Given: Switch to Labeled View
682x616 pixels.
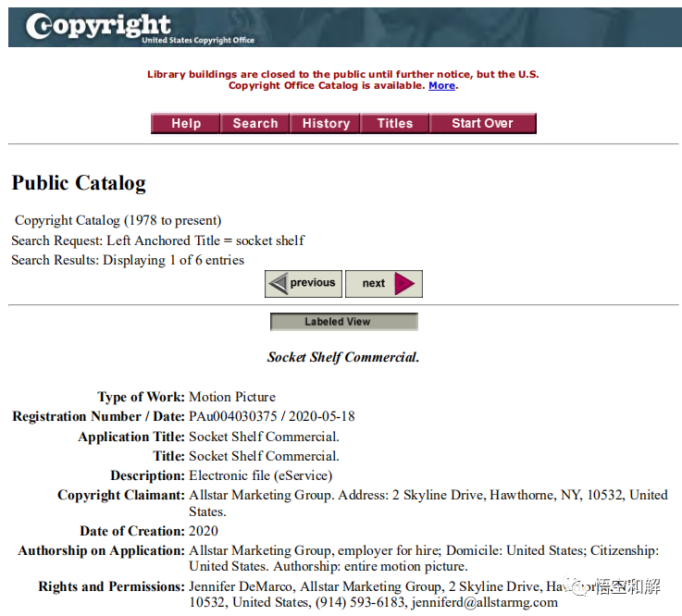Looking at the screenshot, I should tap(344, 322).
